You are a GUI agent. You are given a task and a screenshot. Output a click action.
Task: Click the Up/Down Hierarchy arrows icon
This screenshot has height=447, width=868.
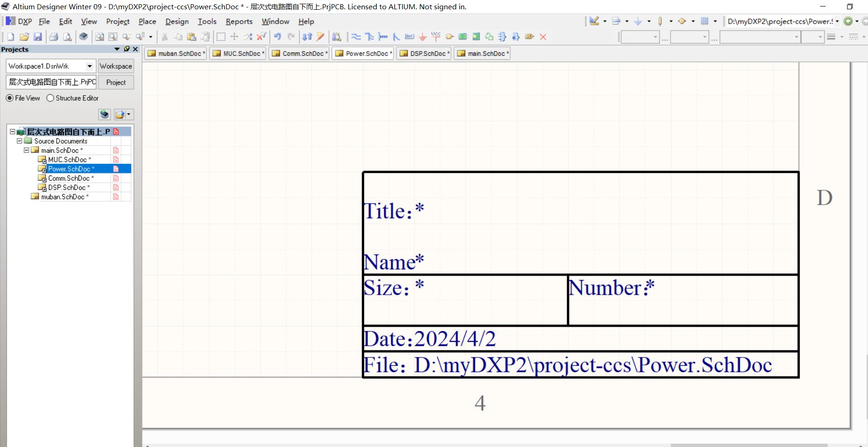pos(307,37)
